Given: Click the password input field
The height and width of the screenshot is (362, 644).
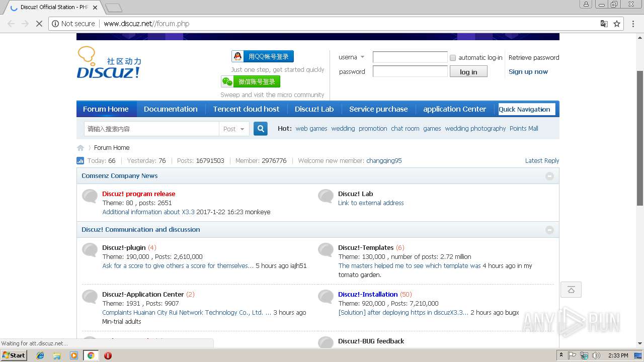Looking at the screenshot, I should tap(410, 71).
